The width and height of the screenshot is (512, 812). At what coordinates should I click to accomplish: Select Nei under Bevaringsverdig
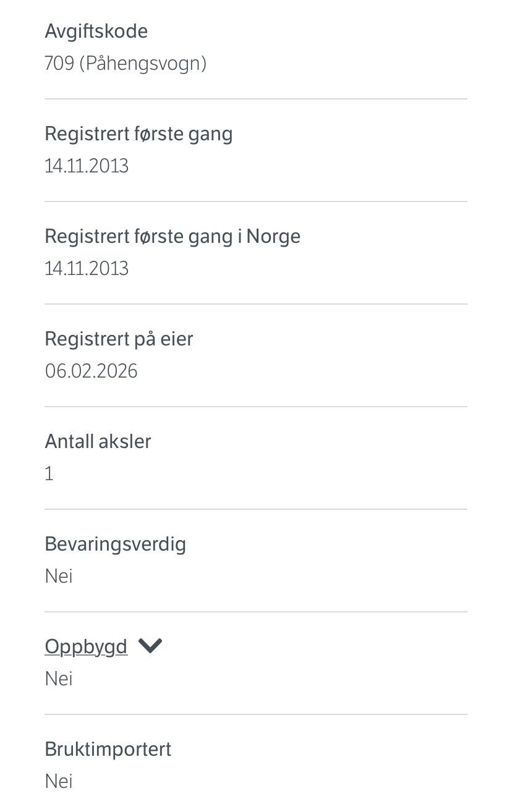(x=59, y=576)
